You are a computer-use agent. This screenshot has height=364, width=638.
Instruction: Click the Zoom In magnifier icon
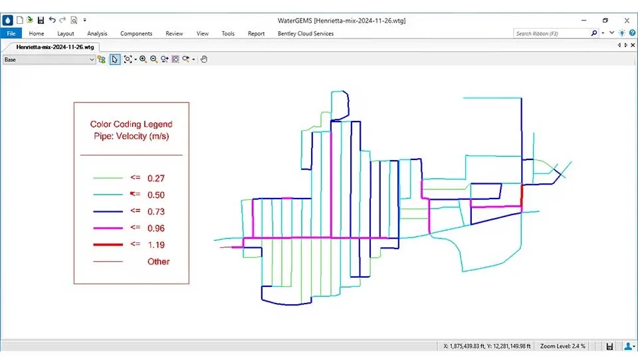tap(143, 59)
